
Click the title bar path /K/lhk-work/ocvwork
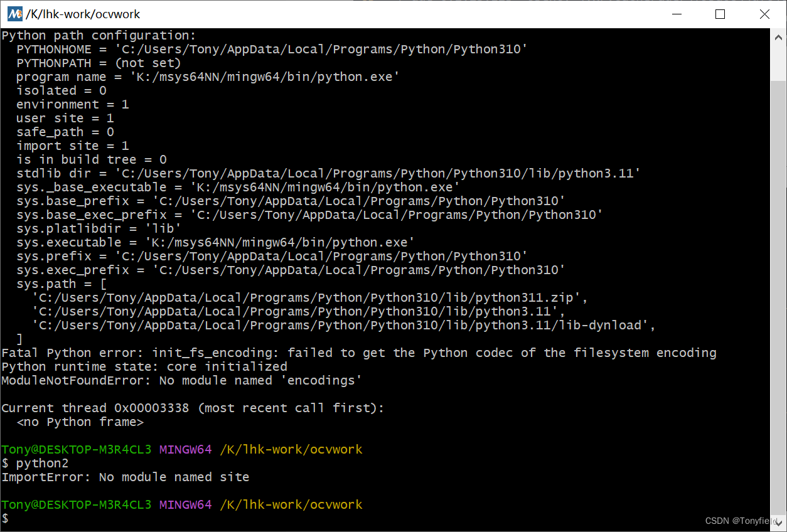83,13
